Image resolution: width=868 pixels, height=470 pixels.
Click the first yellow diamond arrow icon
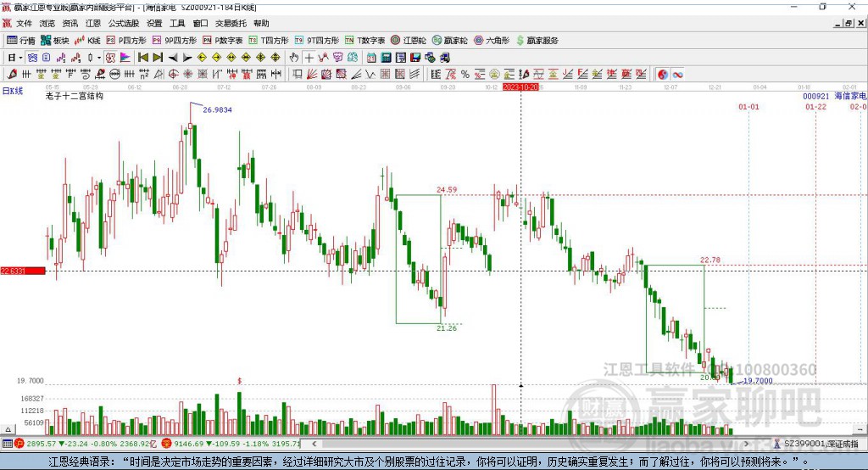point(202,58)
